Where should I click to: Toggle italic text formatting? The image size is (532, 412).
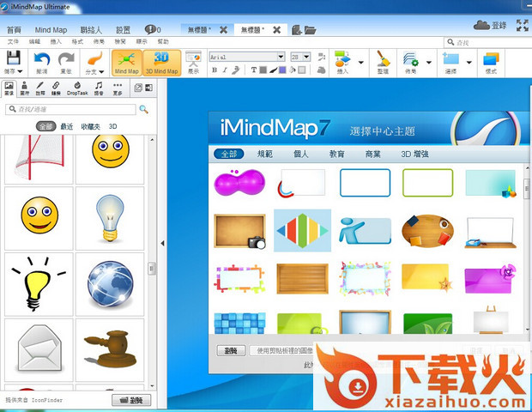pyautogui.click(x=225, y=70)
